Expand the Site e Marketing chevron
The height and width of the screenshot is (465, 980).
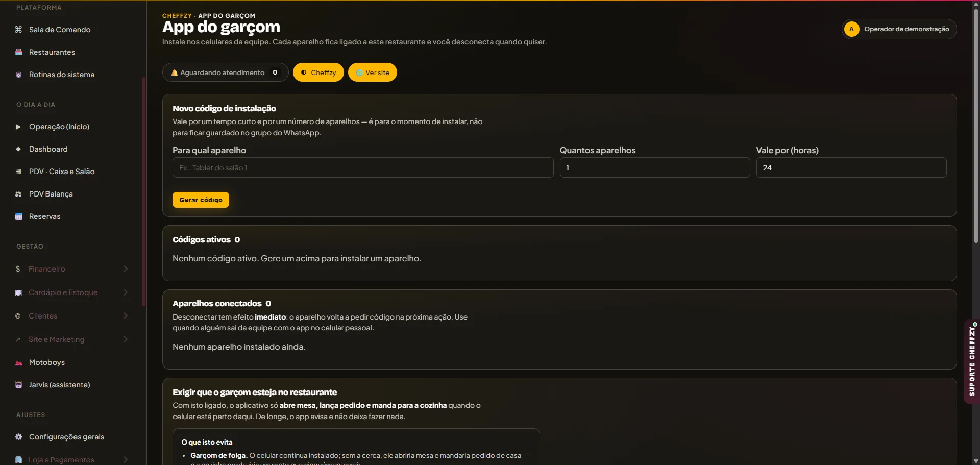(126, 339)
